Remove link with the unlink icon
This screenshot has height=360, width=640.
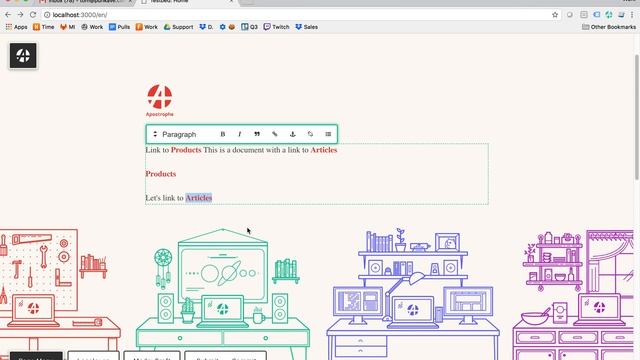pyautogui.click(x=310, y=134)
